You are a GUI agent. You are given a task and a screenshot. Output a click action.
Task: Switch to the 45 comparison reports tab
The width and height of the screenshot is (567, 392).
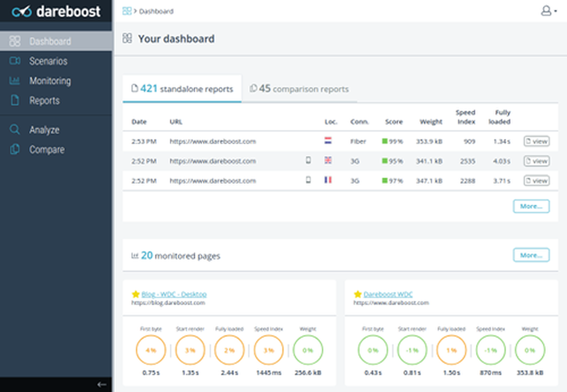[x=299, y=88]
